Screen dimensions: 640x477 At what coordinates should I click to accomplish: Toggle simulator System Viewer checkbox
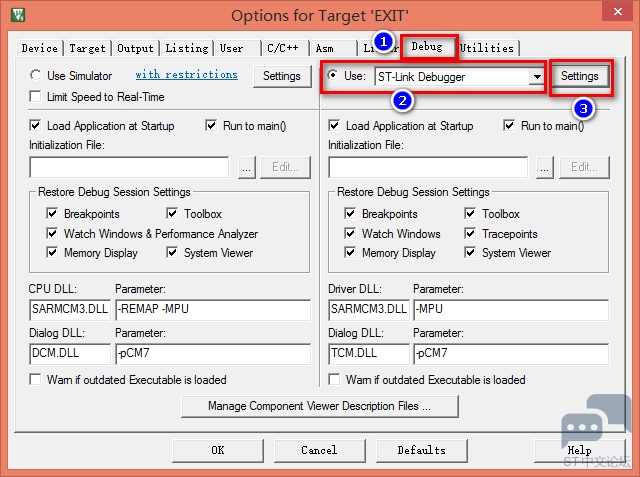pos(172,252)
